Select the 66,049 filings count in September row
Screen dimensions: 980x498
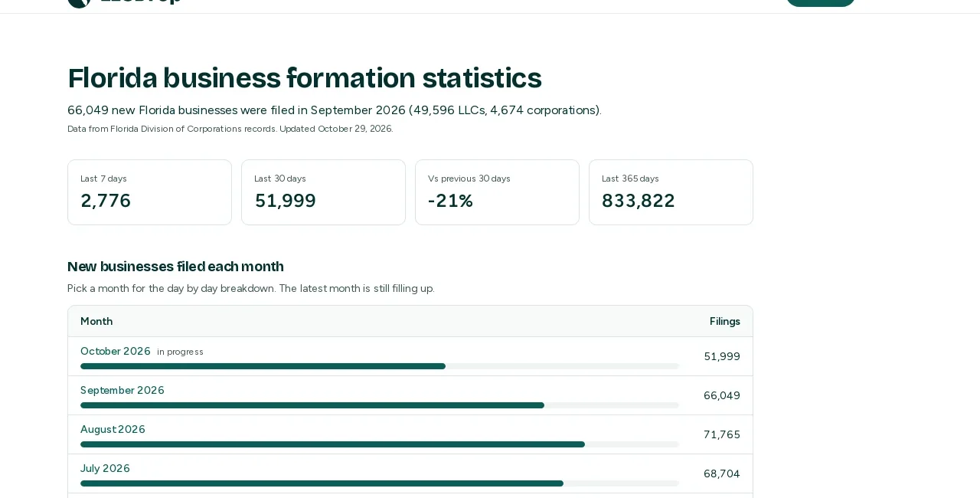point(722,396)
